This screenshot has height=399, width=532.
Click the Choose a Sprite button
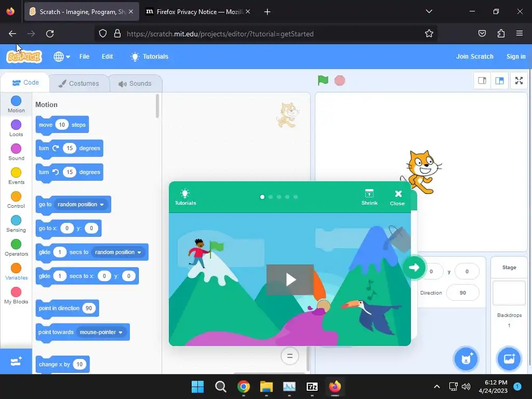466,358
